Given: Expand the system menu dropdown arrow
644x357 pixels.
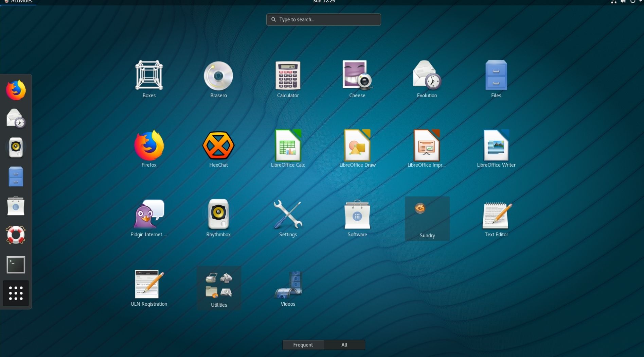Looking at the screenshot, I should click(x=641, y=2).
